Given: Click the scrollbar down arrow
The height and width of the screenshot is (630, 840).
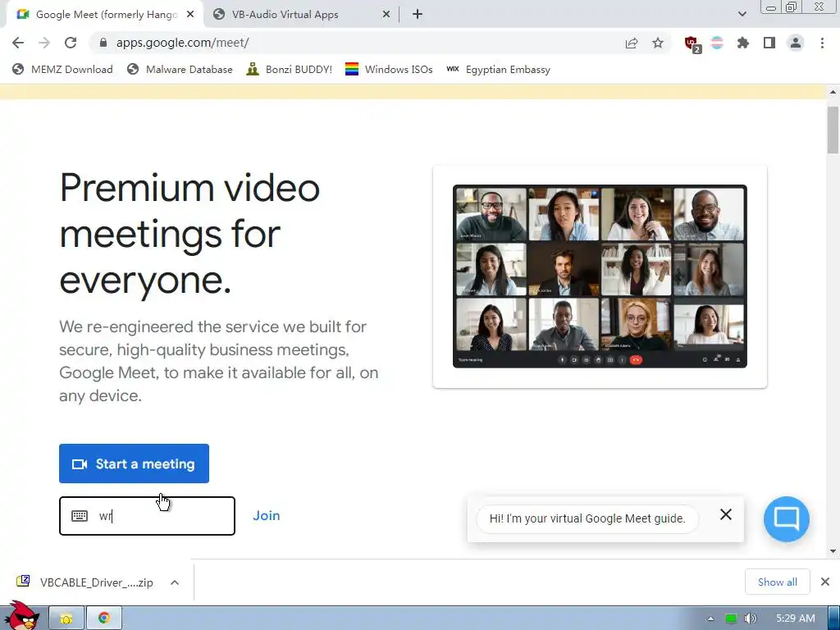Looking at the screenshot, I should tap(833, 550).
